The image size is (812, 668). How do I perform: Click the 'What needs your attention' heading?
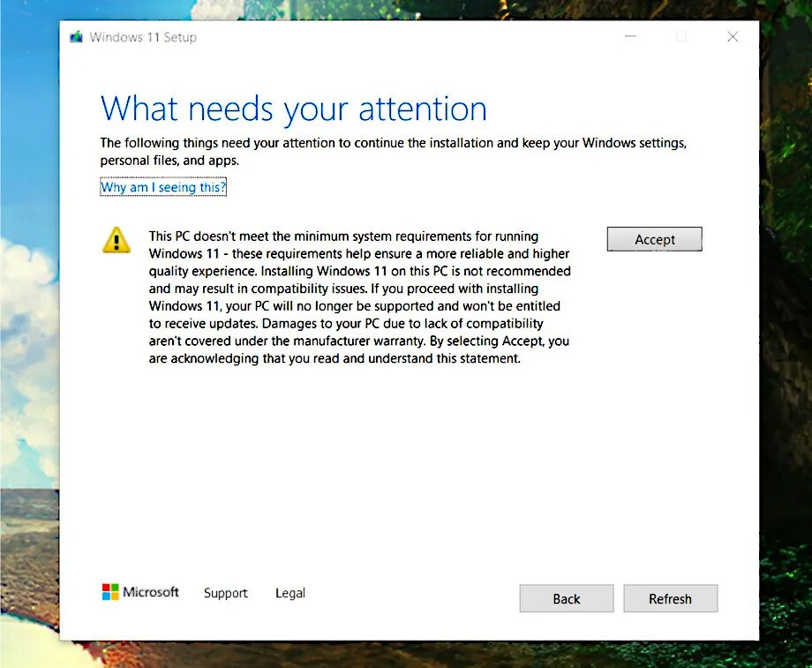[294, 109]
